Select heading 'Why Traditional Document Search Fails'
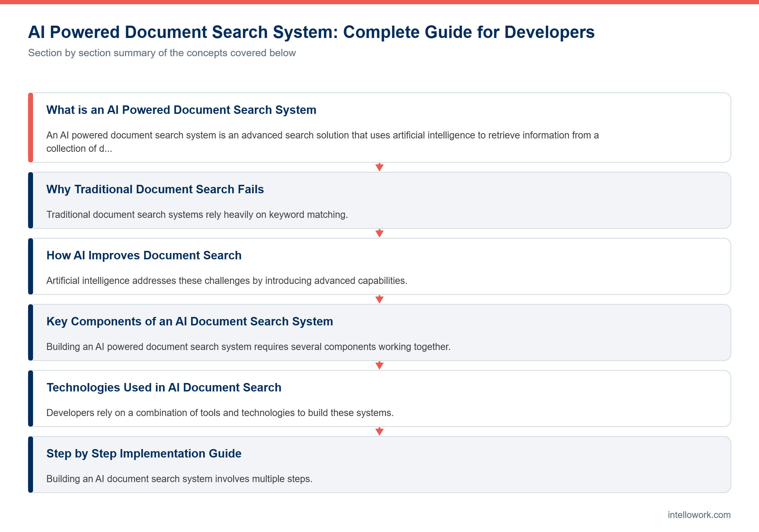Viewport: 759px width, 532px height. click(x=155, y=189)
